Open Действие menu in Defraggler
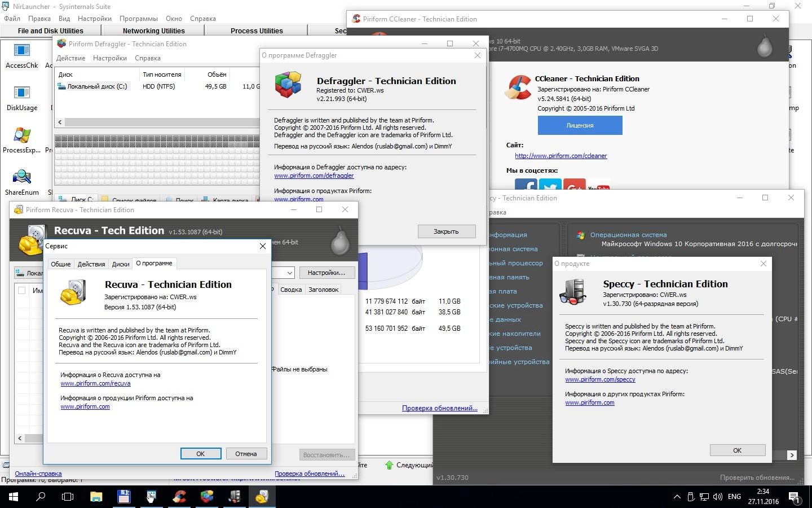Screen dimensions: 812x508 pos(70,58)
